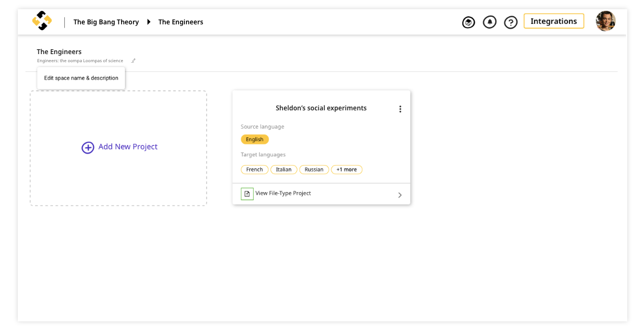Open the help question mark icon
644x330 pixels.
(510, 22)
